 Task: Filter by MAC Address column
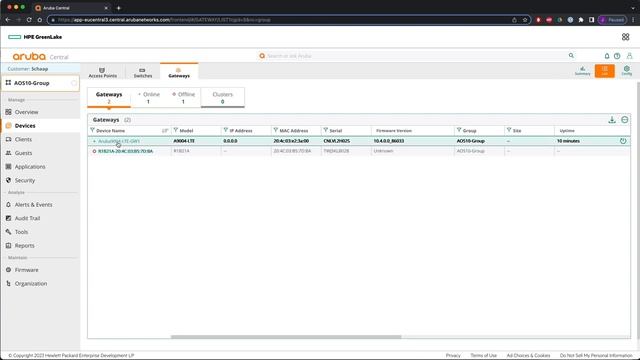coord(276,130)
